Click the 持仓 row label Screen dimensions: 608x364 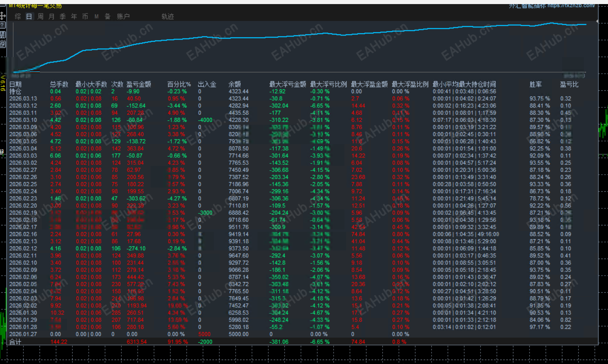point(15,91)
